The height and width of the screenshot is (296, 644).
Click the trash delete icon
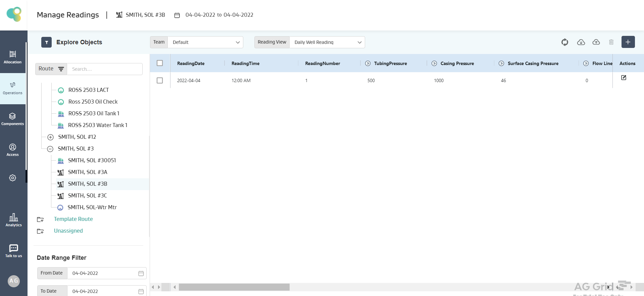click(611, 42)
